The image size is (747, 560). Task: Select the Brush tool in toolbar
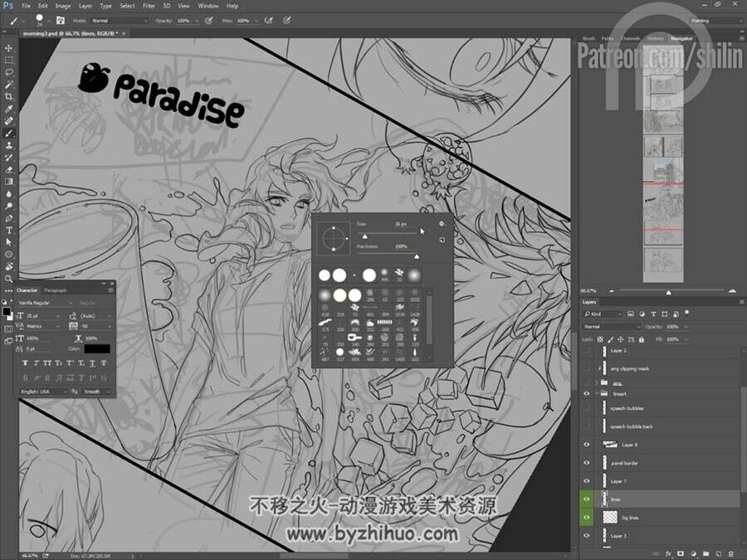(8, 134)
